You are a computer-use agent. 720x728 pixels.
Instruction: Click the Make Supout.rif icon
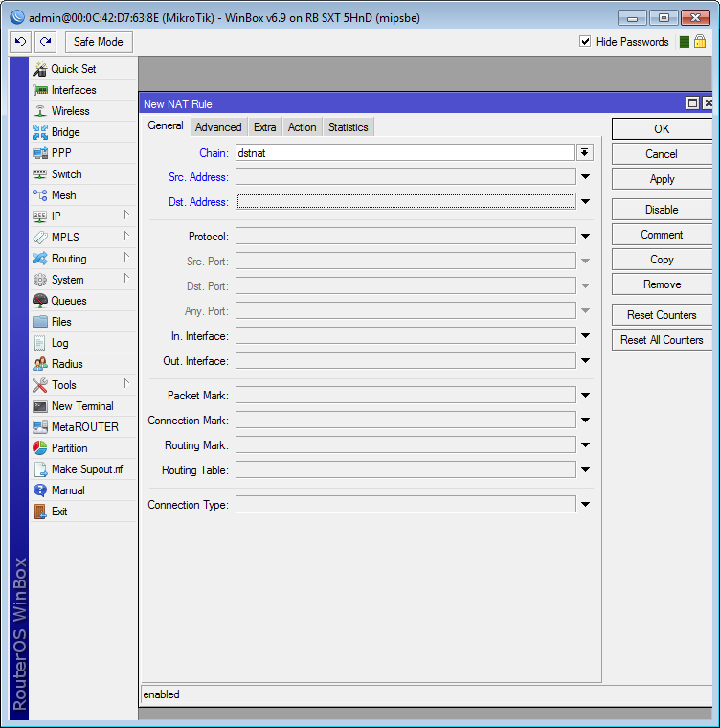(40, 469)
